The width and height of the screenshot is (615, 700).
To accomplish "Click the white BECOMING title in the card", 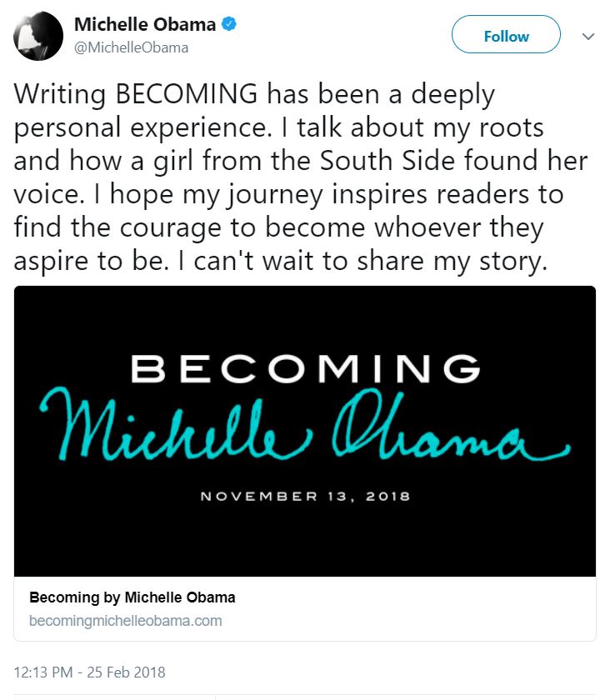I will [x=305, y=368].
